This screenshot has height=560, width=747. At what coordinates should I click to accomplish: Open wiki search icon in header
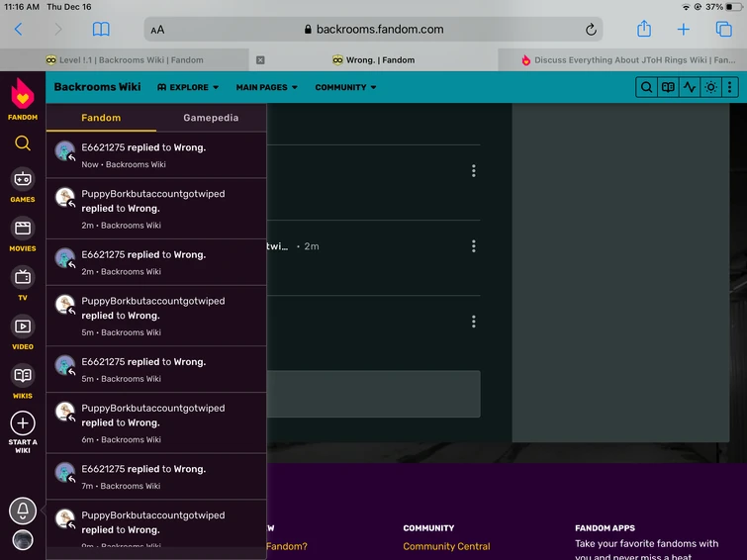click(646, 87)
